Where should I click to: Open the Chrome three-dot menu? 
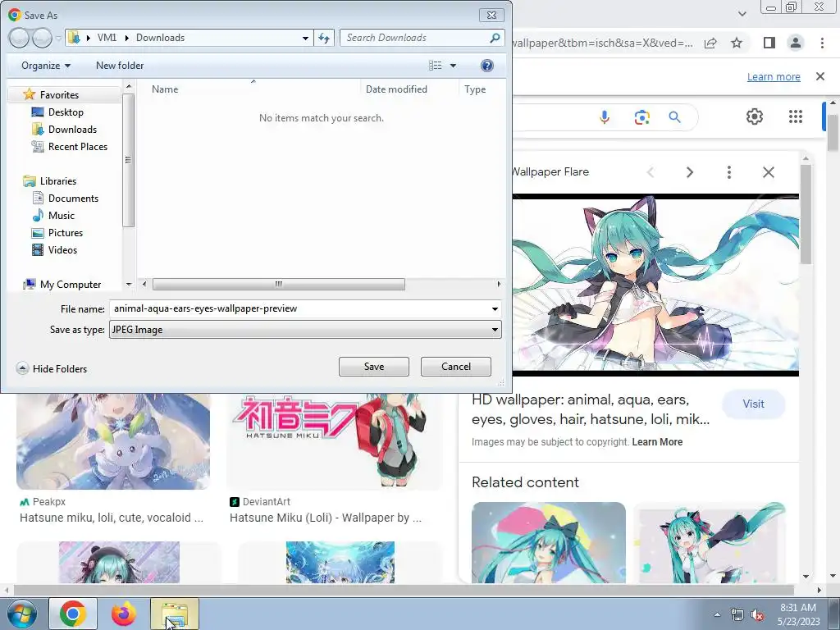pos(822,43)
